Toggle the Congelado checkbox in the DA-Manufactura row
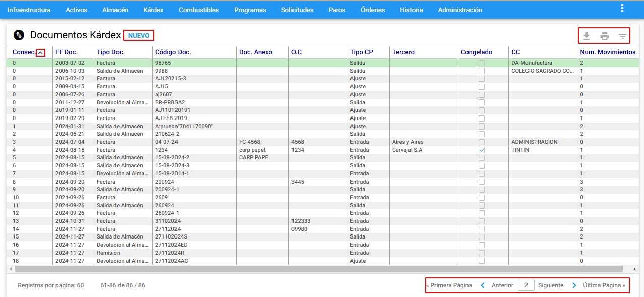 482,63
